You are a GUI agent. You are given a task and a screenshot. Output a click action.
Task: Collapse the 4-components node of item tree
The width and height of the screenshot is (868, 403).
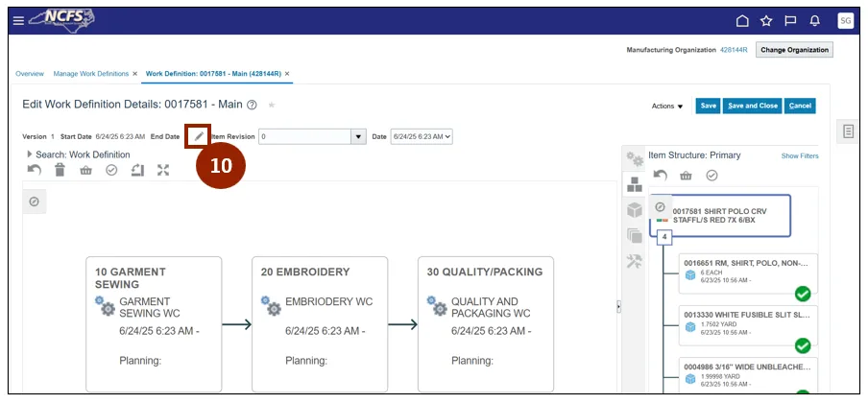pyautogui.click(x=663, y=237)
